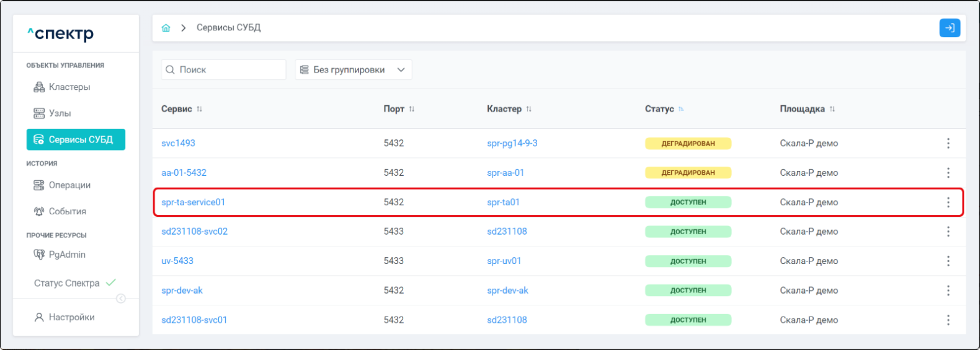
Task: Open the spr-ta-service01 service link
Action: pos(193,202)
